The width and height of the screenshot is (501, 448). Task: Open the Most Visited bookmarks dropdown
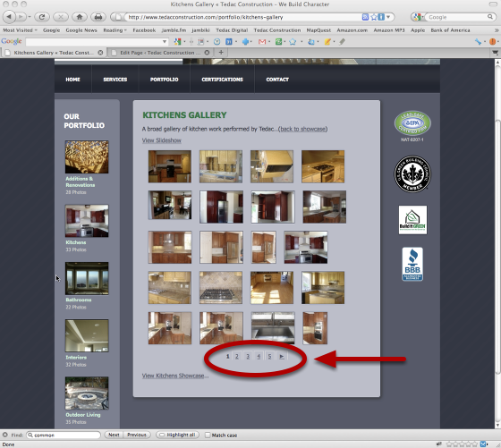coord(20,30)
